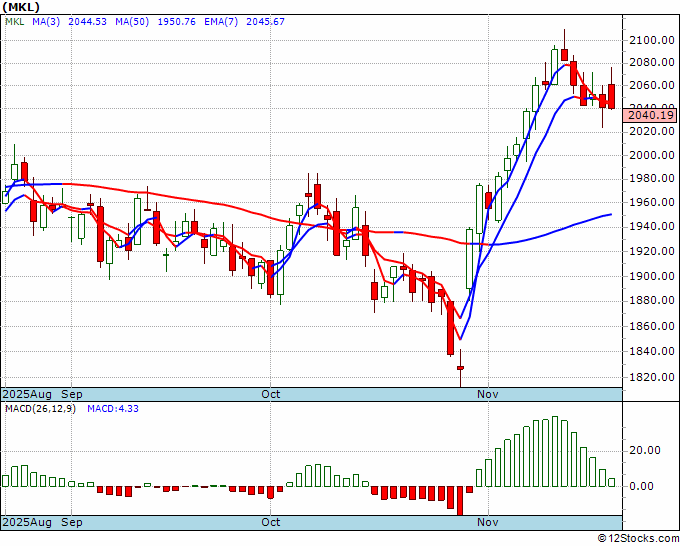
Task: Click the lowest red MACD histogram bar
Action: coord(460,501)
